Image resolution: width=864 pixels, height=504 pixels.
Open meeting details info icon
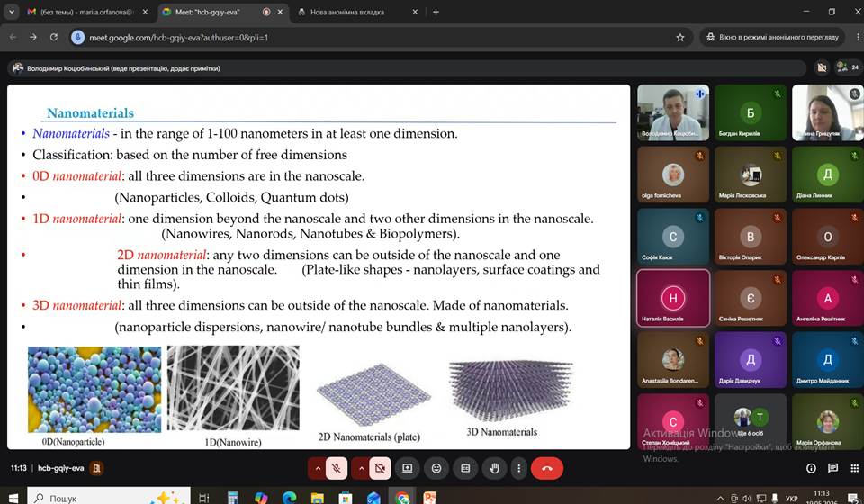point(811,468)
